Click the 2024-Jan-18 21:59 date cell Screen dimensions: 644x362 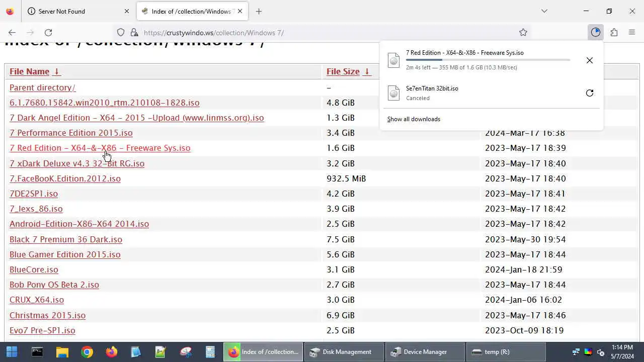524,269
